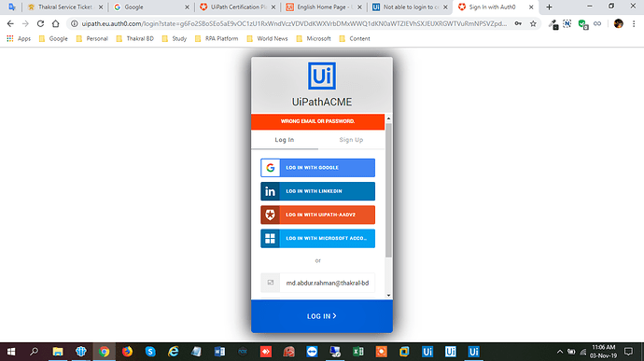Image resolution: width=644 pixels, height=361 pixels.
Task: Open the Apps bookmarks shortcut
Action: 19,38
